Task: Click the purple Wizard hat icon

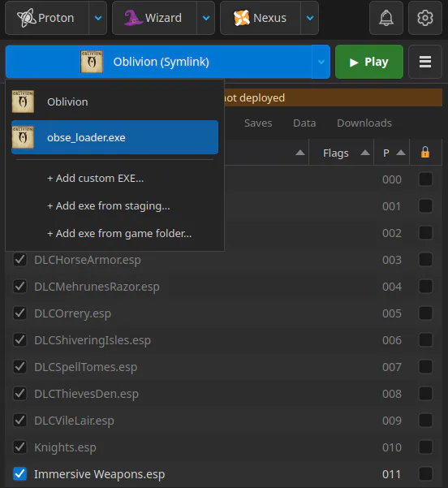Action: coord(133,18)
